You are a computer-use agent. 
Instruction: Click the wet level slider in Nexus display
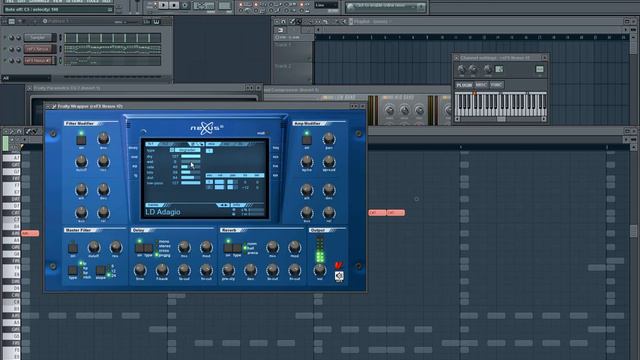(191, 162)
